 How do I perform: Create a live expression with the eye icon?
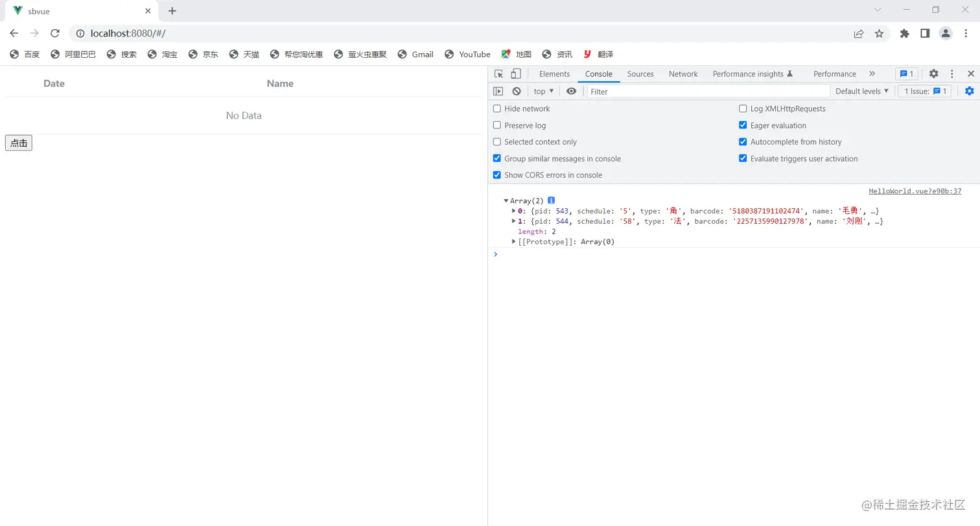pyautogui.click(x=571, y=91)
